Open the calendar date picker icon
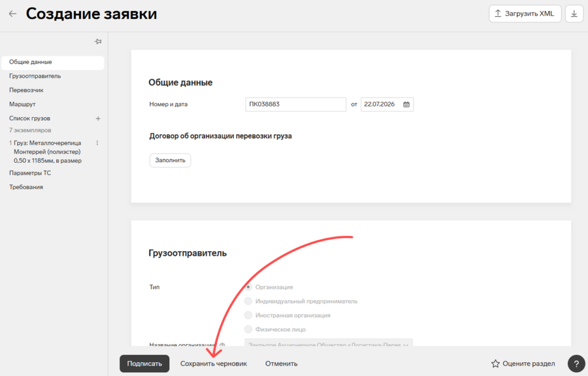 [x=407, y=105]
